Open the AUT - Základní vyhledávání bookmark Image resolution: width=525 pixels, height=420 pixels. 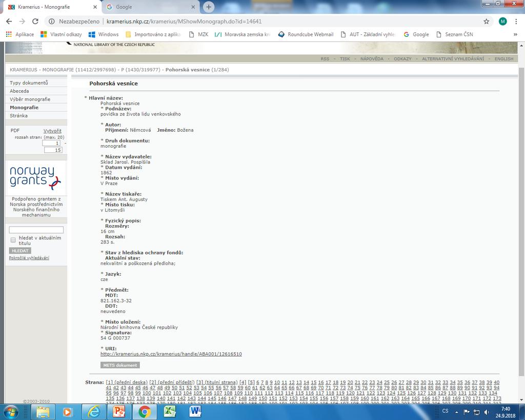pos(368,34)
